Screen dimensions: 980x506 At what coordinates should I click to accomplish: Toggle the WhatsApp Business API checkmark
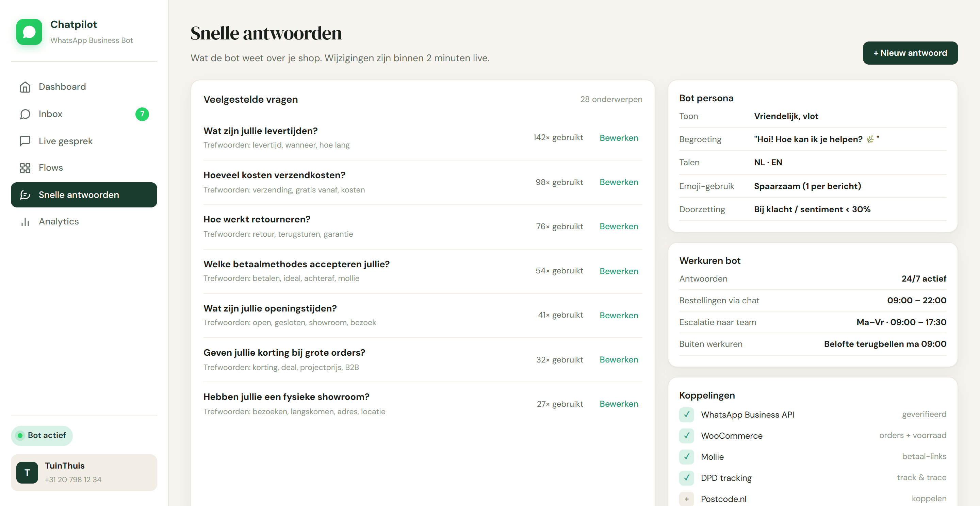(687, 415)
